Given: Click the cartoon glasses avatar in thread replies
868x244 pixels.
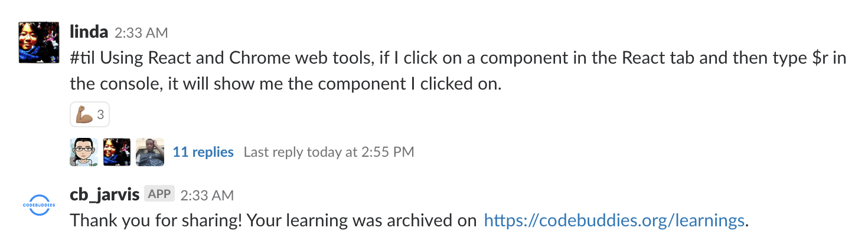Looking at the screenshot, I should tap(84, 152).
